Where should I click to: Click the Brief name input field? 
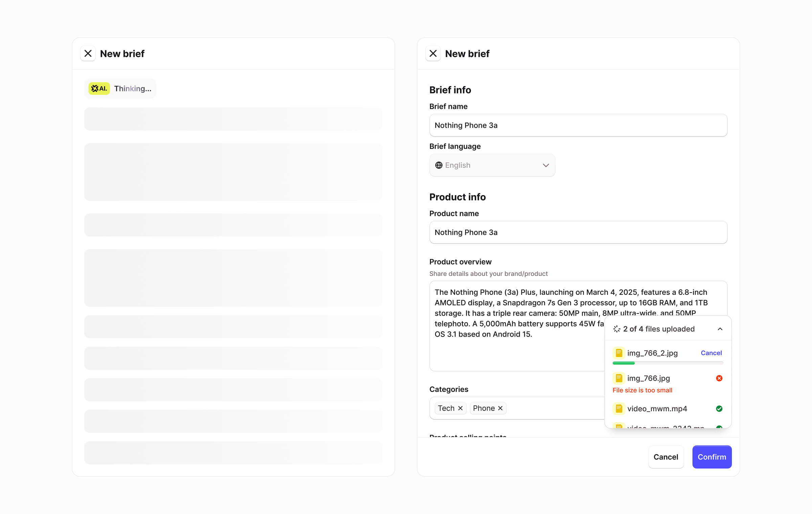(x=578, y=125)
